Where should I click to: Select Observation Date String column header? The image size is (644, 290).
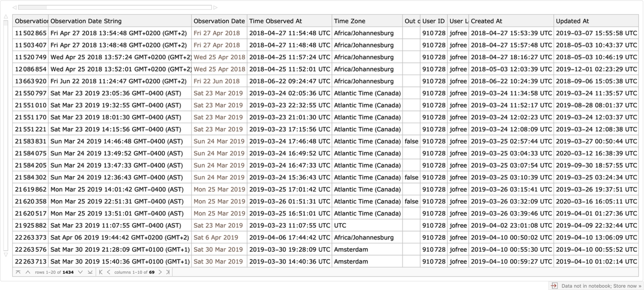[120, 21]
